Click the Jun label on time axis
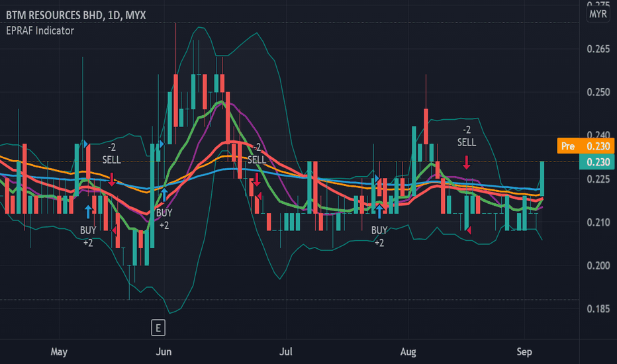 [x=164, y=351]
